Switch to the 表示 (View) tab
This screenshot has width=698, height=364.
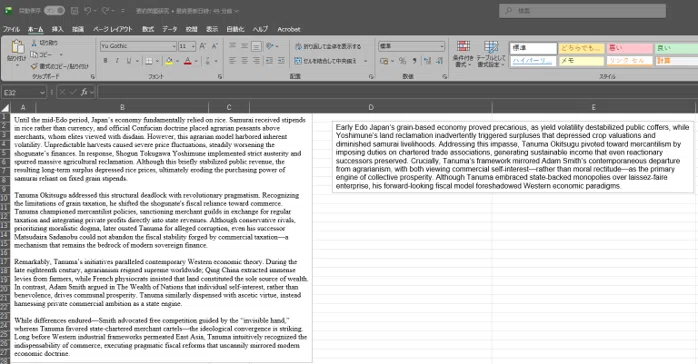[212, 29]
